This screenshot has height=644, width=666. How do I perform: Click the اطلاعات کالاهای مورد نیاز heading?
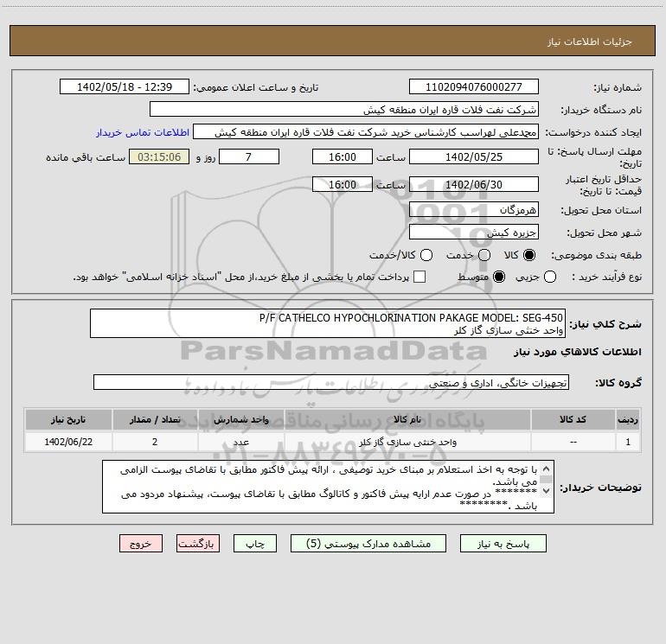tap(577, 352)
